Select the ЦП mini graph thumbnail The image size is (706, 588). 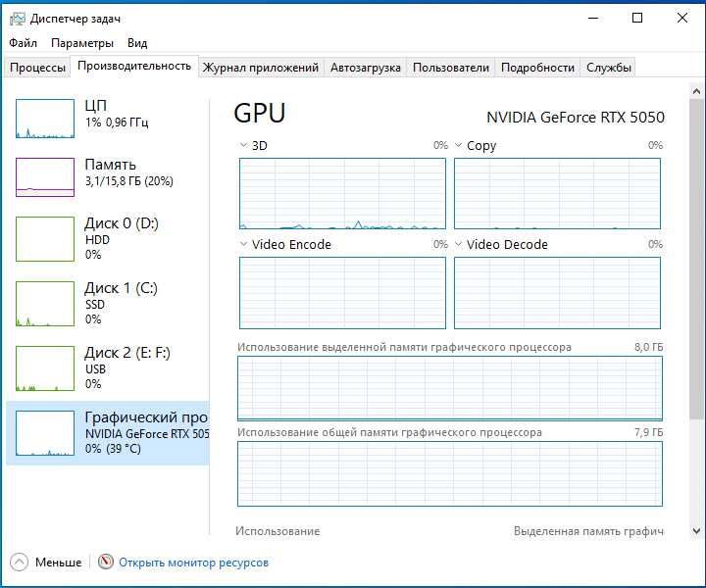[x=45, y=119]
